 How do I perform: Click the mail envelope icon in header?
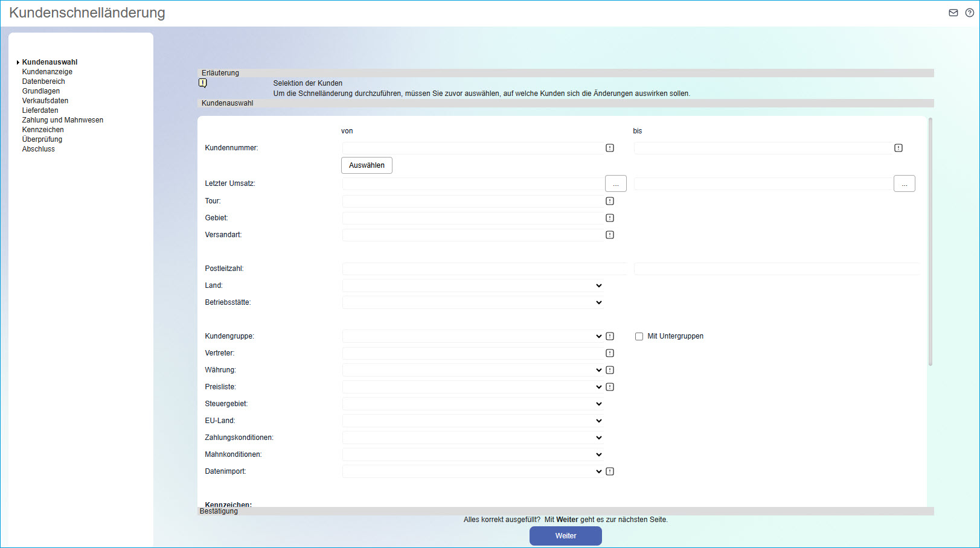coord(953,13)
